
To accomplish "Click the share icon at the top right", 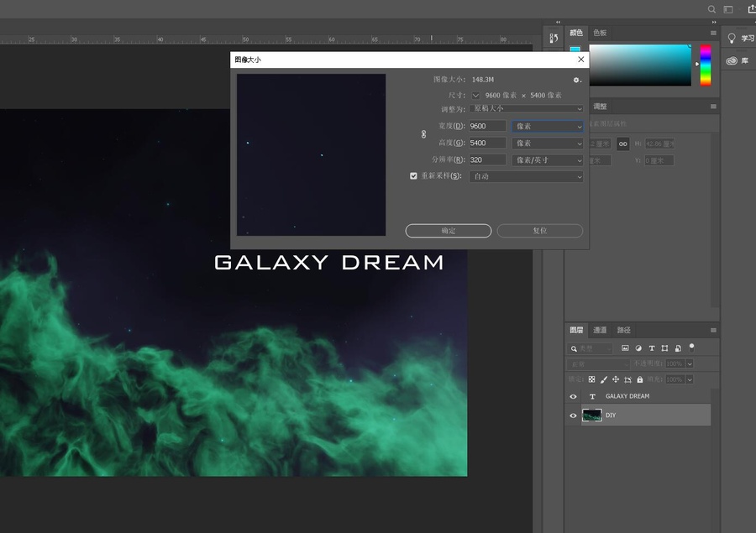I will [752, 9].
